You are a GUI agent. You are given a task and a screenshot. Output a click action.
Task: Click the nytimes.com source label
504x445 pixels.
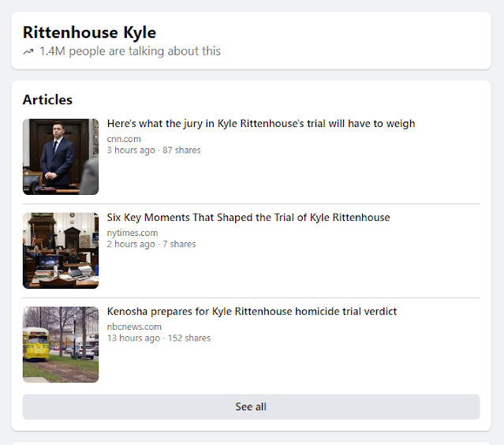133,233
